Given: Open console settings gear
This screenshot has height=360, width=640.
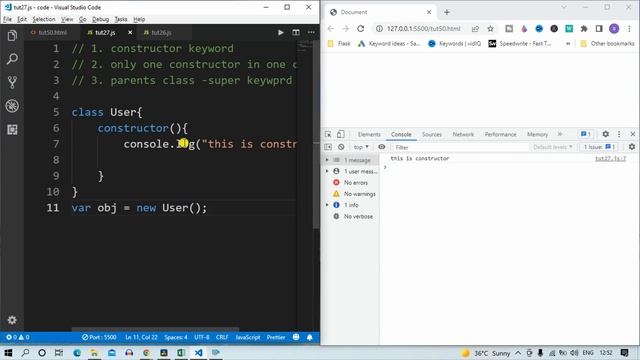Looking at the screenshot, I should (x=632, y=147).
